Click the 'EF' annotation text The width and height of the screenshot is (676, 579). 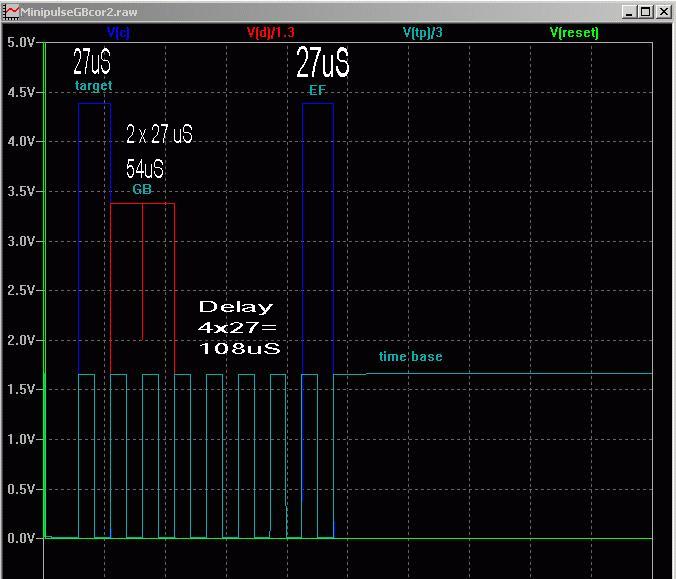tap(317, 91)
